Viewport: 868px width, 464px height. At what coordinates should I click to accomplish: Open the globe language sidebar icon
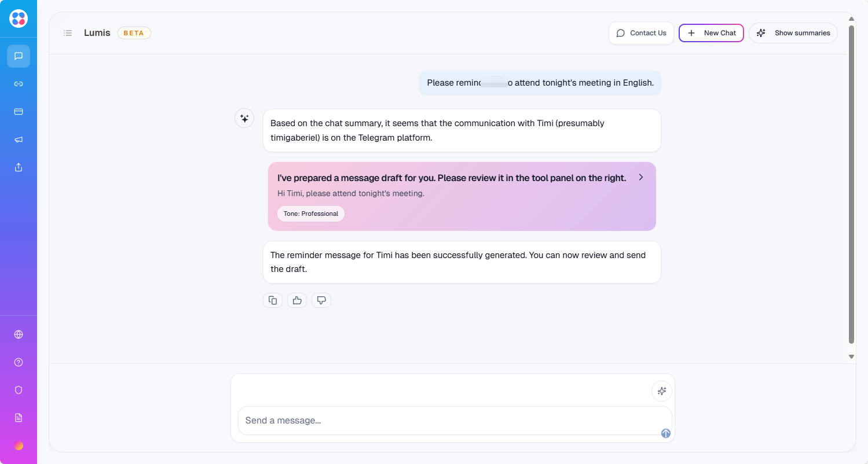point(19,334)
